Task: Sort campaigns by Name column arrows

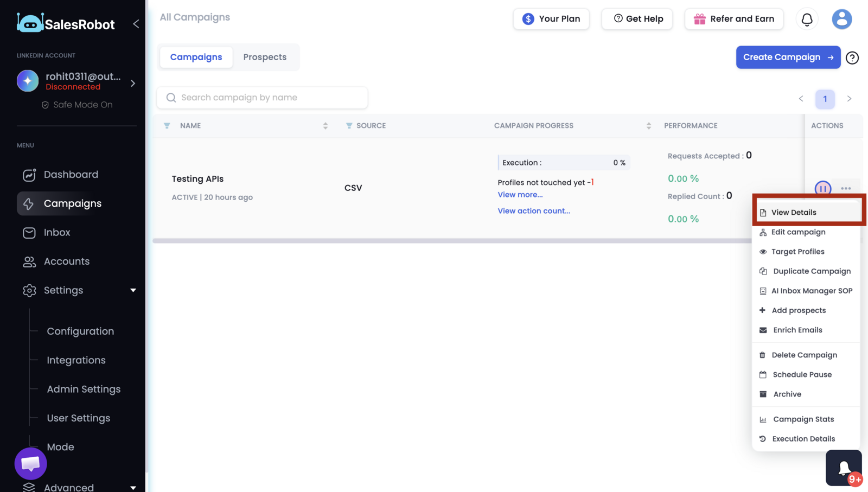Action: coord(325,126)
